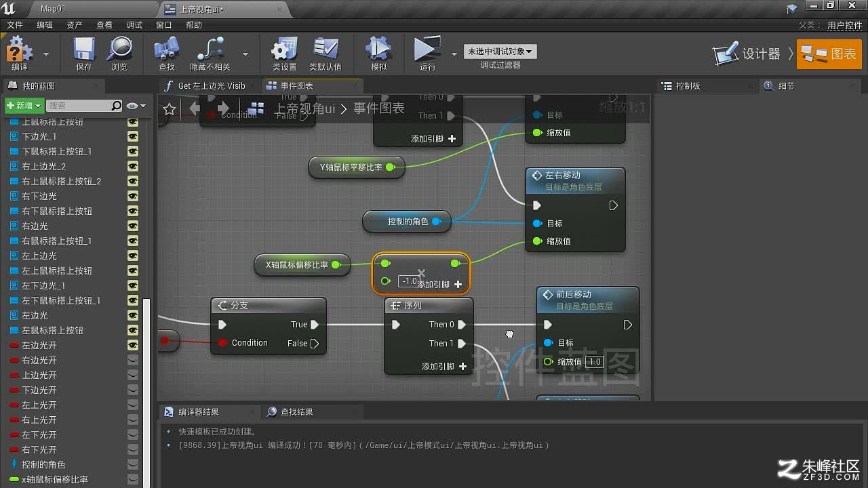Open the Edit (编辑) menu
The height and width of the screenshot is (488, 868).
[45, 25]
